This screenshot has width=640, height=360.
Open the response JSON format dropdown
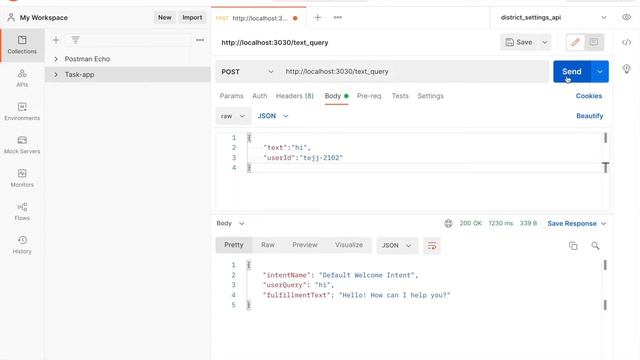(x=397, y=246)
